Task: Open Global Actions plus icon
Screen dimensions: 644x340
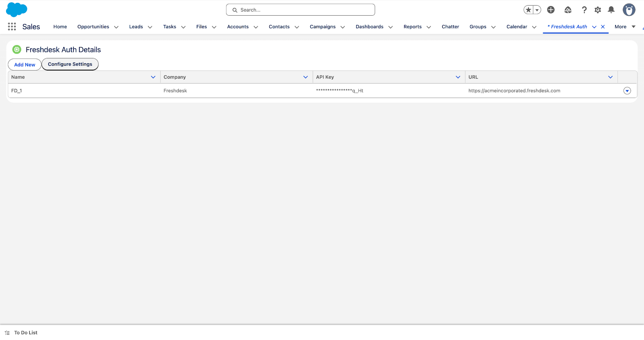Action: (551, 10)
